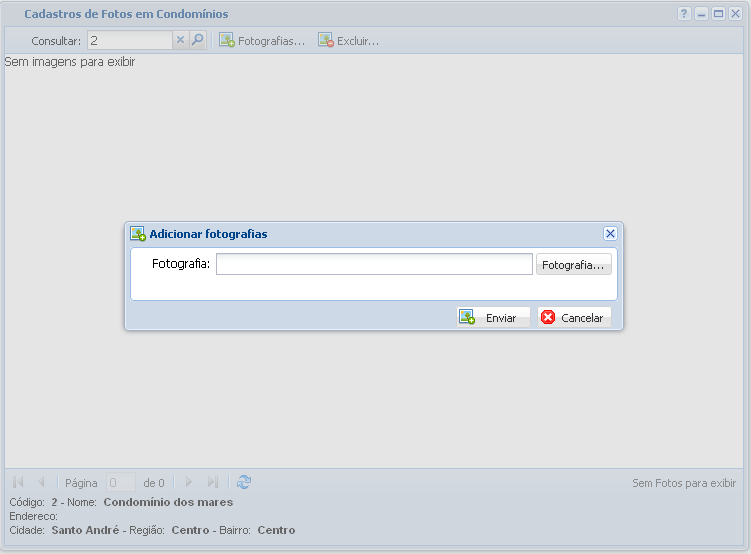This screenshot has height=554, width=751.
Task: Click the magnifier search icon
Action: (x=197, y=41)
